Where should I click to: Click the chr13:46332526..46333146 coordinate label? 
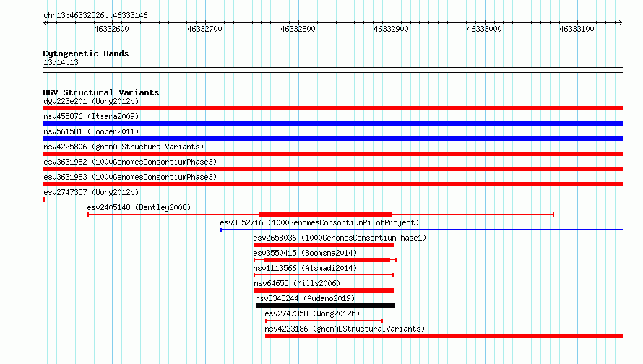point(95,16)
